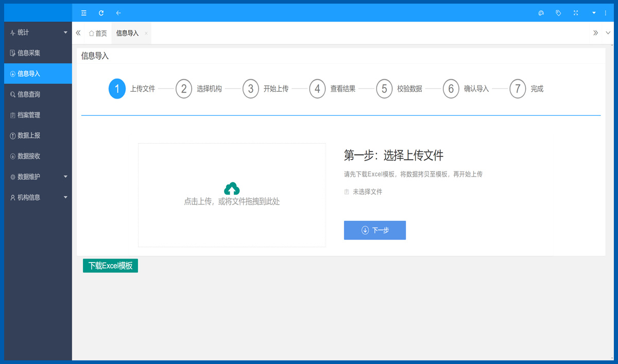The width and height of the screenshot is (618, 364).
Task: Click the 未选择文件 text
Action: pos(368,192)
